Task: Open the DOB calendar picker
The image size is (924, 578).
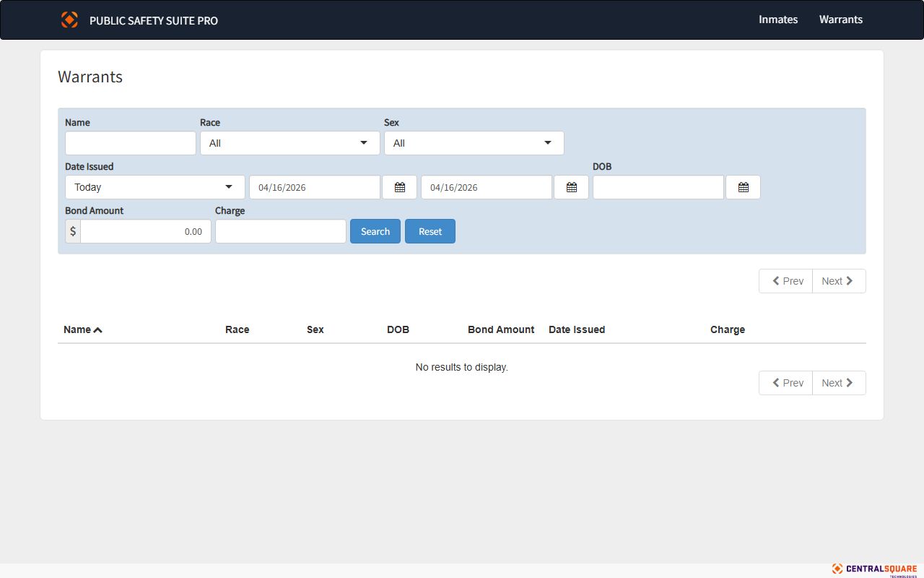Action: 743,187
